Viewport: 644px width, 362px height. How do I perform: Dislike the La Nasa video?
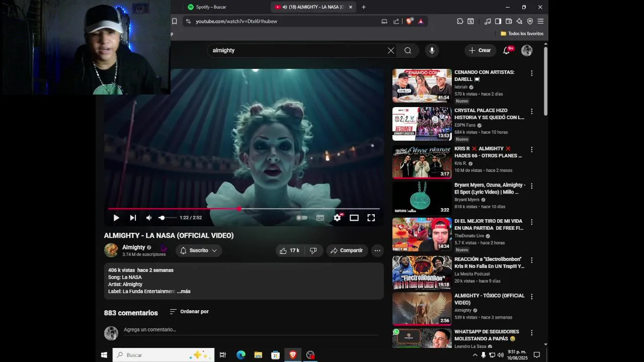tap(313, 250)
